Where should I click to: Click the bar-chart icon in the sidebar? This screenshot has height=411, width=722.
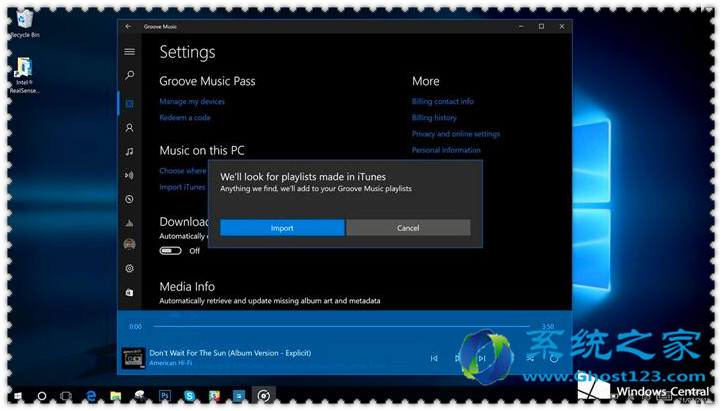pos(129,223)
